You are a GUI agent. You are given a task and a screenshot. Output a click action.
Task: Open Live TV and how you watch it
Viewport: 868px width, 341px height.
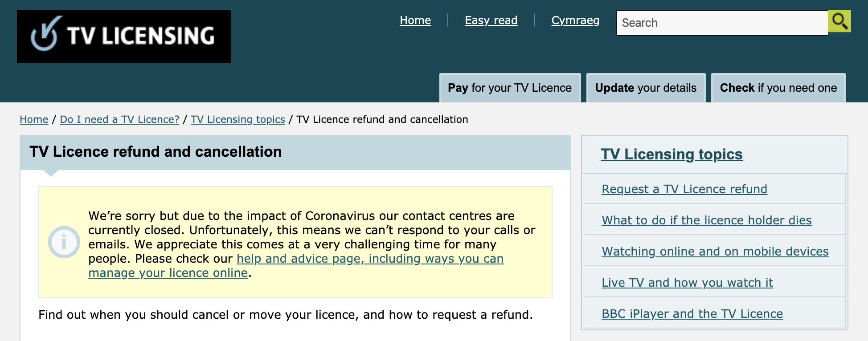pyautogui.click(x=687, y=283)
